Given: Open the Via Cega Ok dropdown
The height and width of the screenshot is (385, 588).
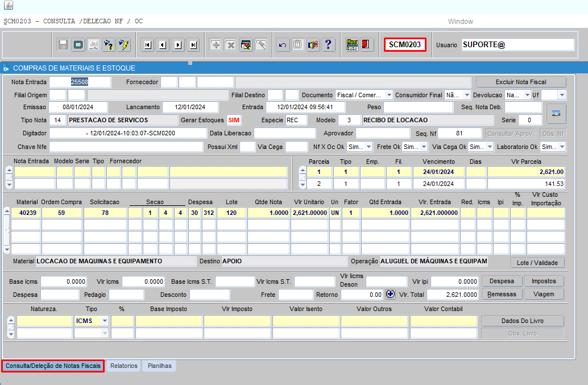Looking at the screenshot, I should coord(490,147).
